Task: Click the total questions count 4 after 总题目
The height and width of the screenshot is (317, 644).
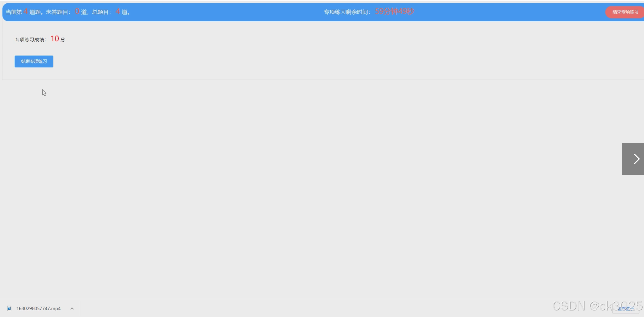Action: [x=118, y=12]
